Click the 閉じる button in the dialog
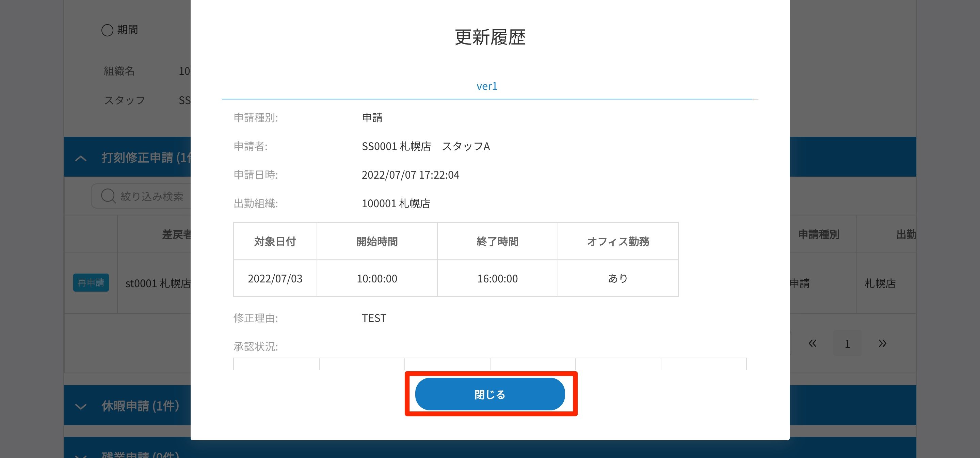 click(x=489, y=394)
